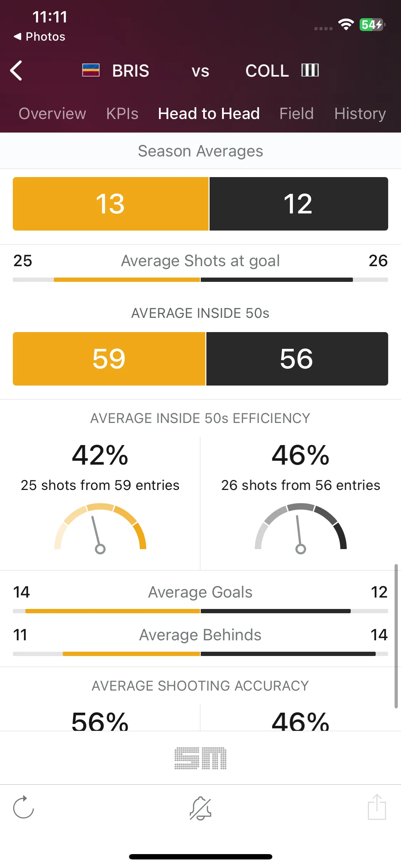The image size is (401, 868).
Task: Tap the vertical scrollbar on right edge
Action: [x=396, y=636]
